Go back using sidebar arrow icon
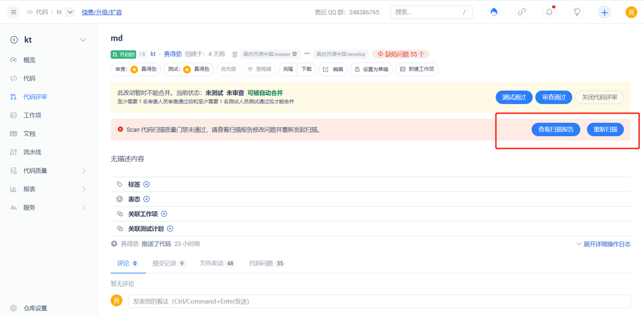The image size is (644, 316). [x=14, y=40]
